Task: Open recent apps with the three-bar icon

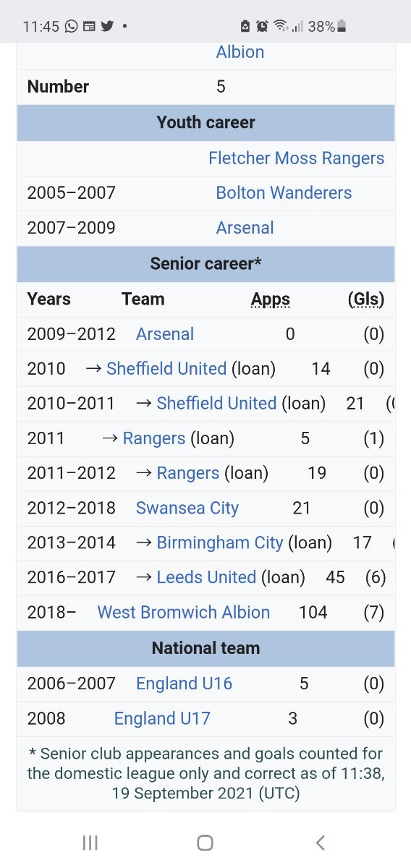Action: pyautogui.click(x=90, y=842)
